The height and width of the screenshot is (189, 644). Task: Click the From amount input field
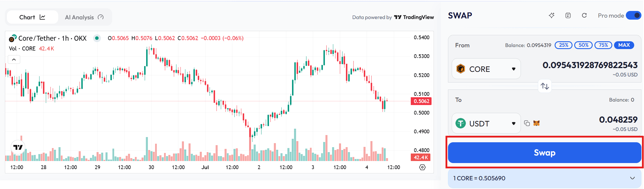coord(590,65)
